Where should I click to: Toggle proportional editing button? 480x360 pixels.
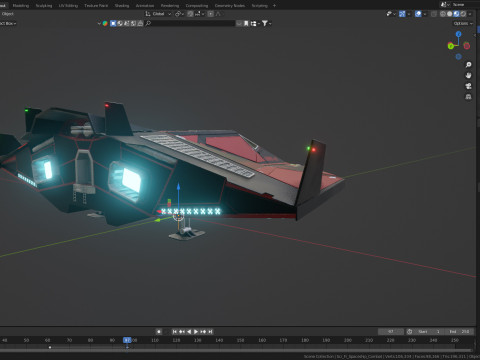pyautogui.click(x=211, y=14)
